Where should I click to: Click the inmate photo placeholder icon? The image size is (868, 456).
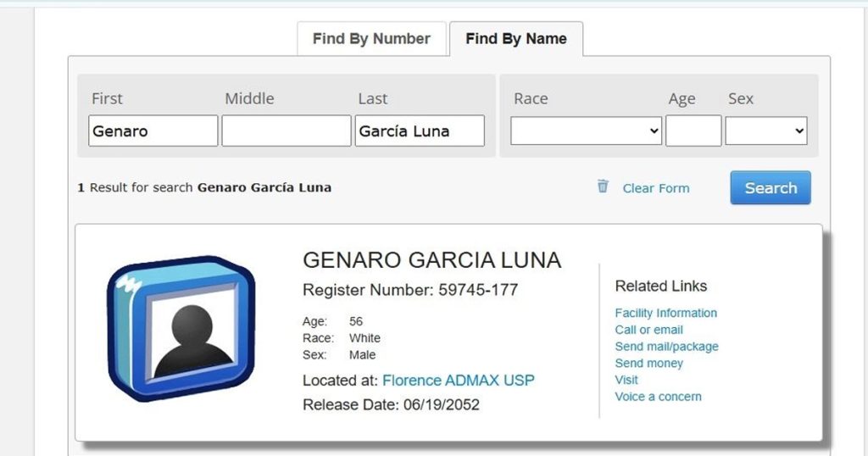(181, 330)
